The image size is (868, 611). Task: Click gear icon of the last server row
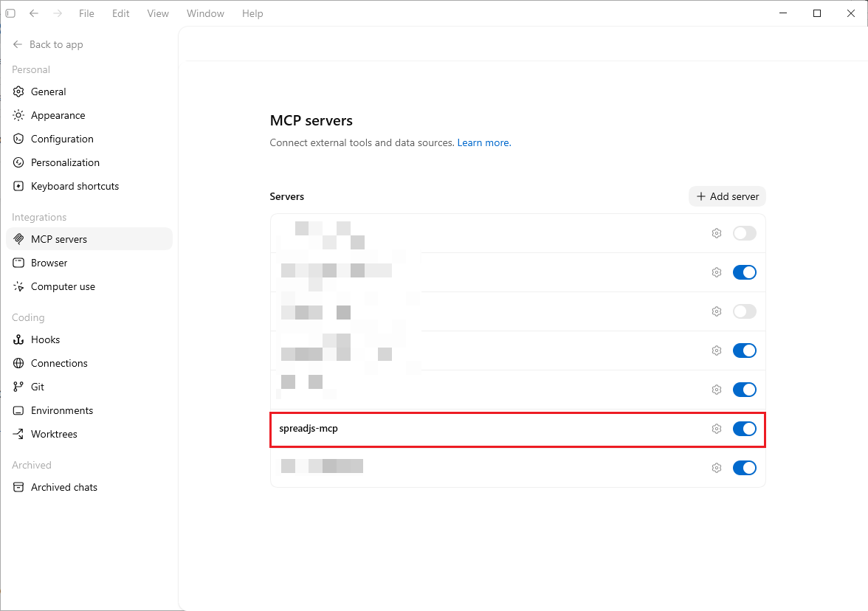pyautogui.click(x=716, y=468)
